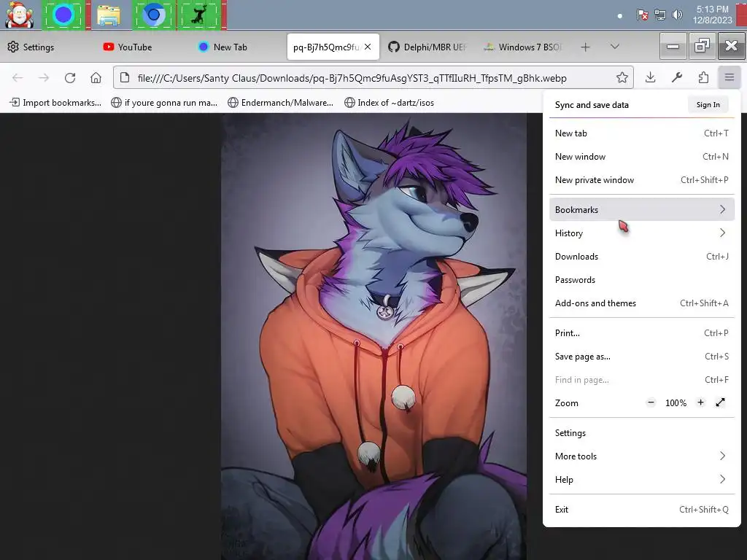Screen dimensions: 747x560
Task: Open Downloads from the menu
Action: pyautogui.click(x=642, y=256)
